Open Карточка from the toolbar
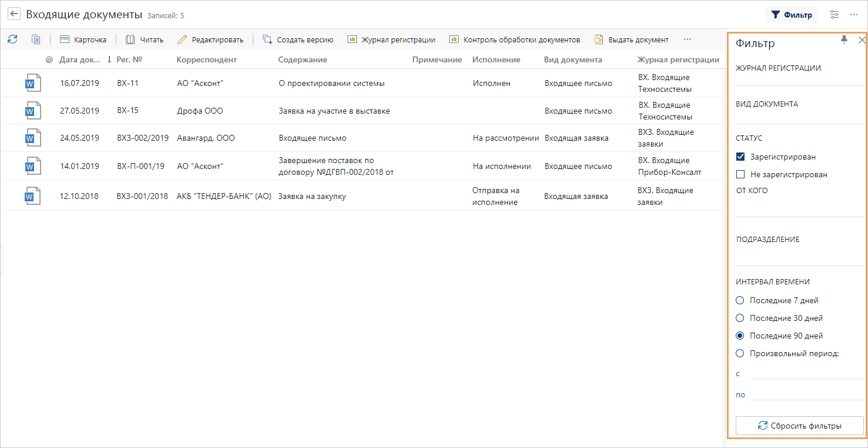The image size is (868, 448). 83,39
